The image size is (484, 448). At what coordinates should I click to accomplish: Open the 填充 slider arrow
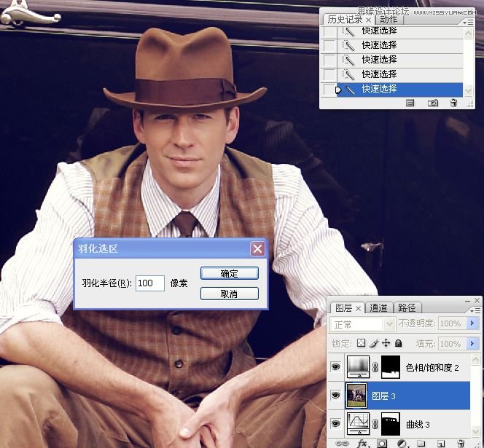(472, 344)
